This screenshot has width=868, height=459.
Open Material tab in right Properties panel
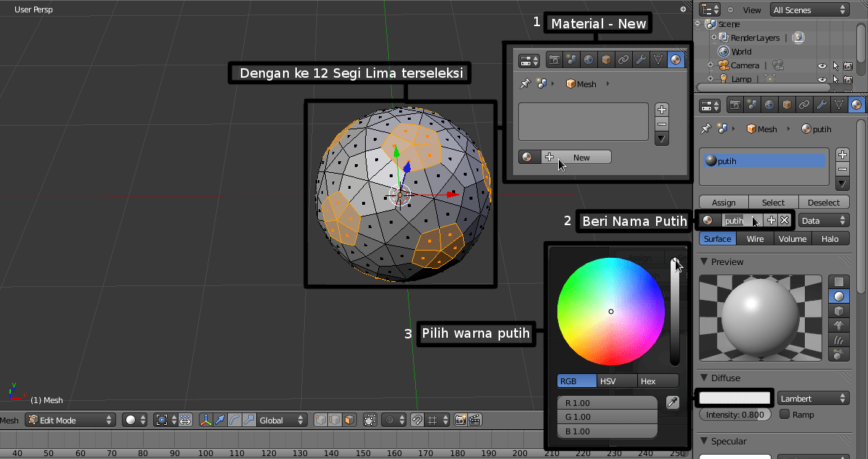pos(856,105)
